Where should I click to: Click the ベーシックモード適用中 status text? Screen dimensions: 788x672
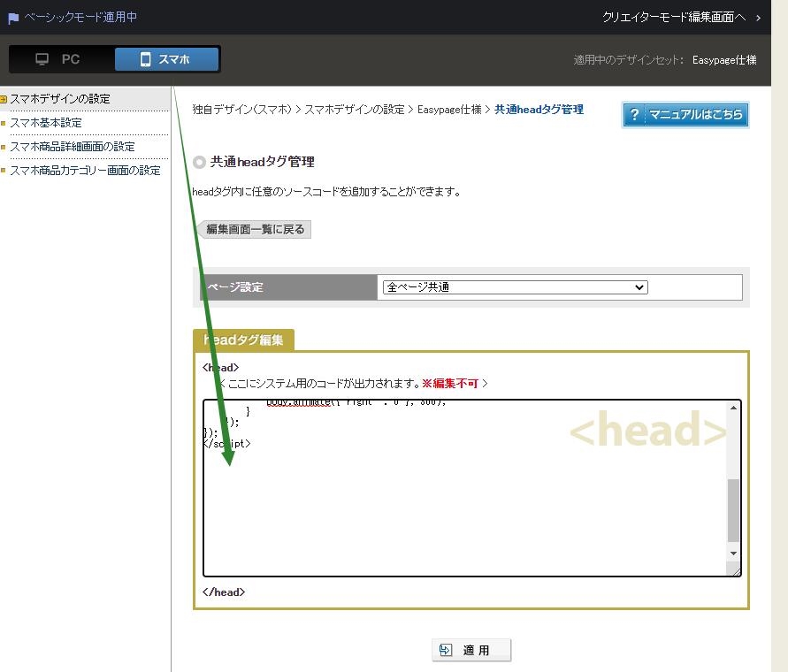pos(80,17)
